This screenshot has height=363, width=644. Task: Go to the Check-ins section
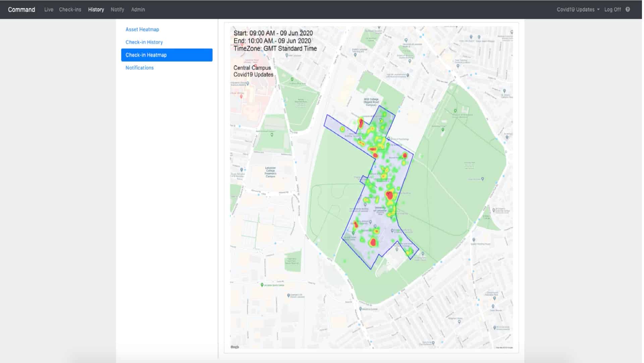70,9
